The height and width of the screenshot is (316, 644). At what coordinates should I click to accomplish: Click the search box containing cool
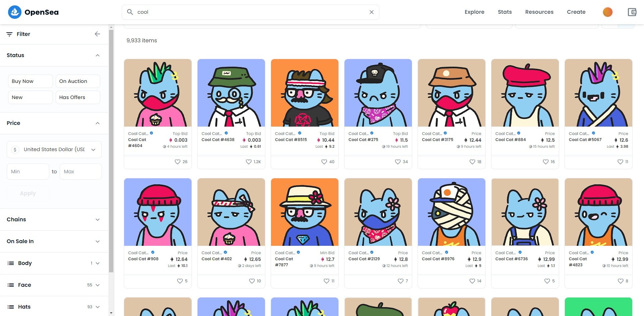coord(251,12)
